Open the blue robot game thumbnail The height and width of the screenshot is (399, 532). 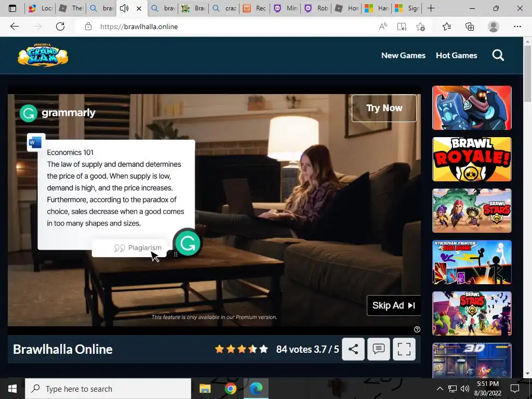click(472, 108)
